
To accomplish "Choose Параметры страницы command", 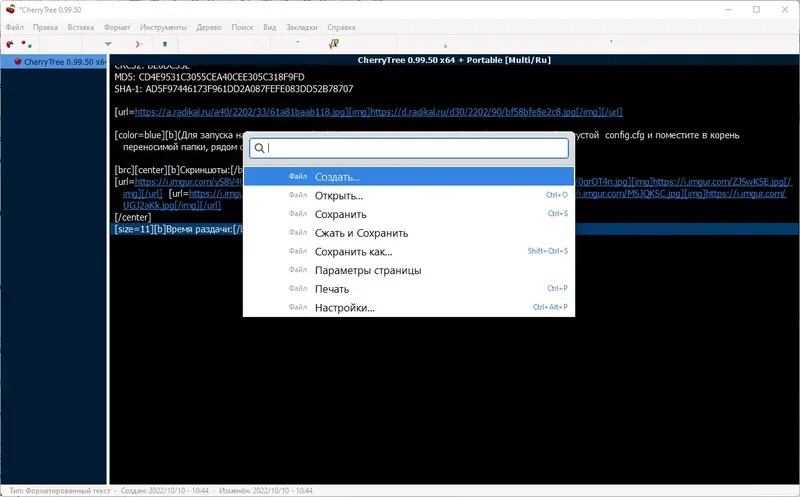I will (409, 270).
